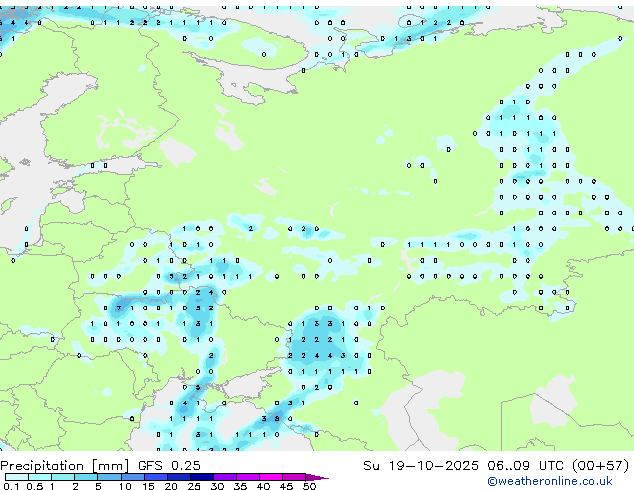Click the '20' legend scale value
The image size is (634, 490).
[x=171, y=486]
